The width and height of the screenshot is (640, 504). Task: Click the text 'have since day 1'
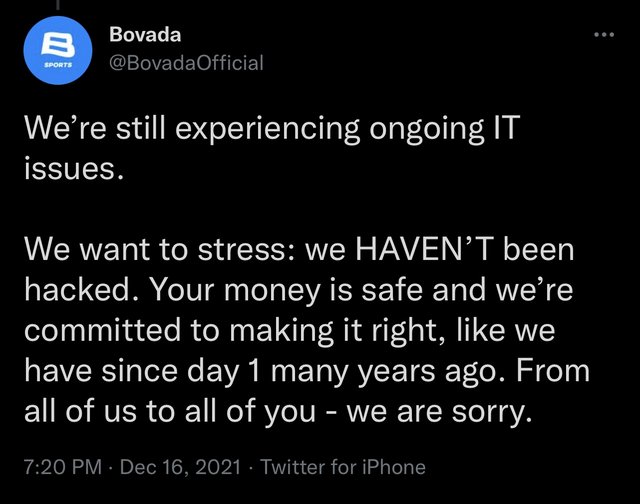(x=142, y=372)
